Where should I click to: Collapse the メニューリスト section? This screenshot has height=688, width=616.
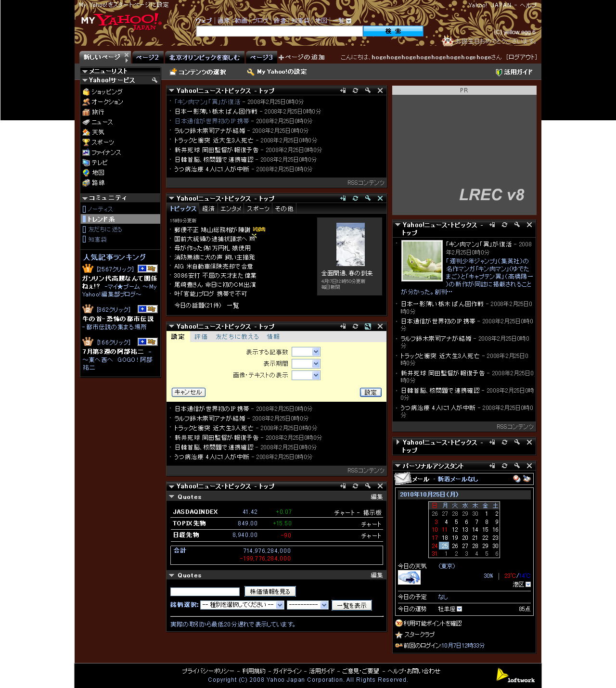coord(85,71)
